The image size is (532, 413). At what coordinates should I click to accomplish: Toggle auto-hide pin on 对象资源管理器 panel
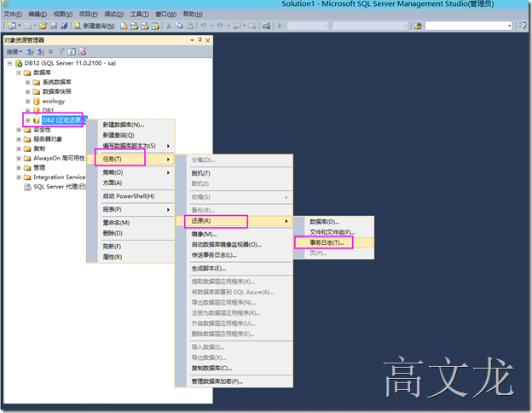click(199, 40)
